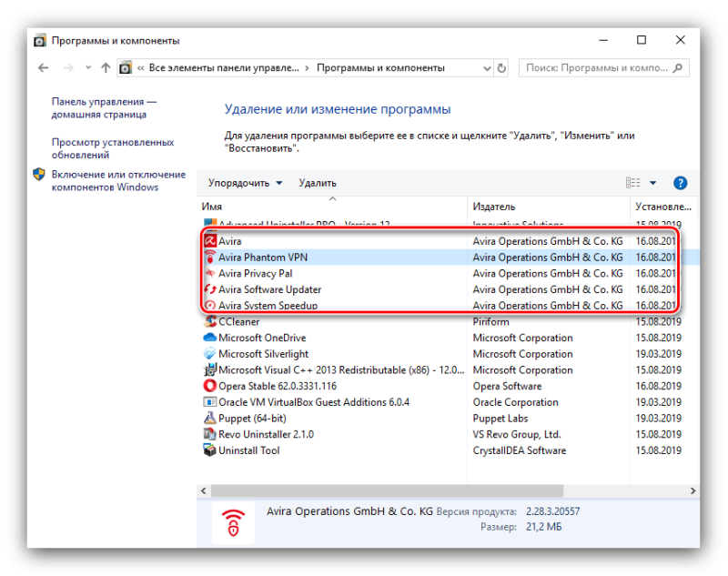The width and height of the screenshot is (728, 576).
Task: Click the window title bar program icon
Action: pyautogui.click(x=40, y=41)
